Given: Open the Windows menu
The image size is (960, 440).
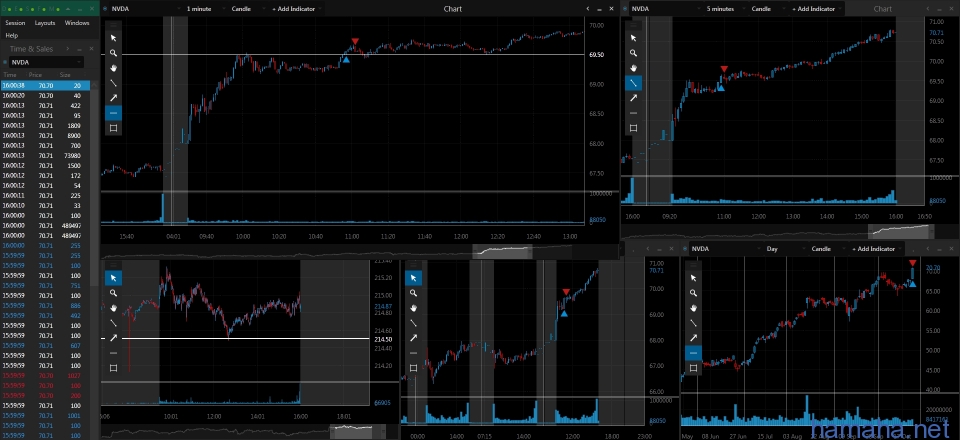Looking at the screenshot, I should coord(77,23).
